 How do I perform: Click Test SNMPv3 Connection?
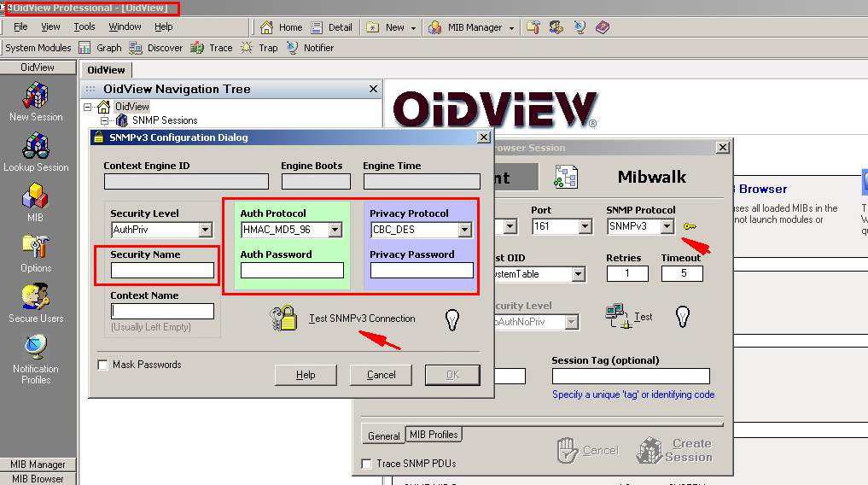(361, 318)
